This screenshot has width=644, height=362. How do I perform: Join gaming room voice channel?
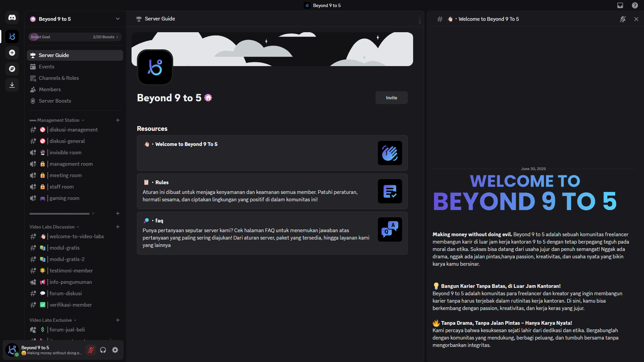click(75, 198)
